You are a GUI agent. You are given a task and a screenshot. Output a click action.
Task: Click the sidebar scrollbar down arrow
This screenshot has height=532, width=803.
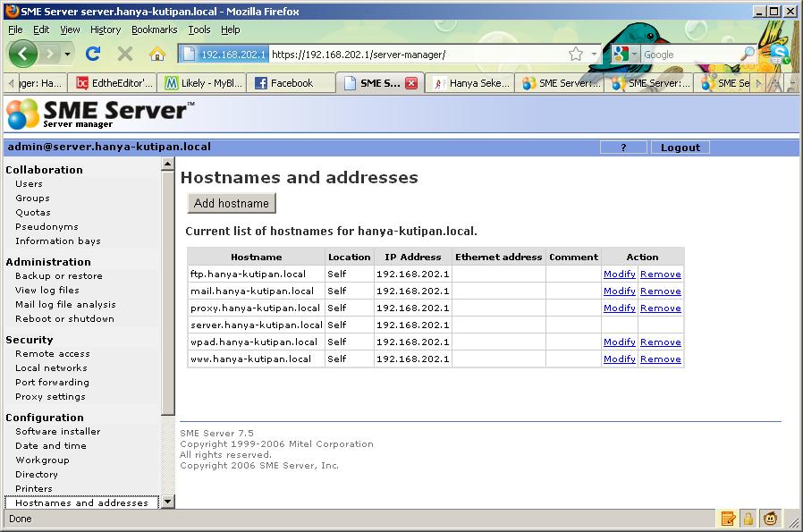click(x=167, y=502)
